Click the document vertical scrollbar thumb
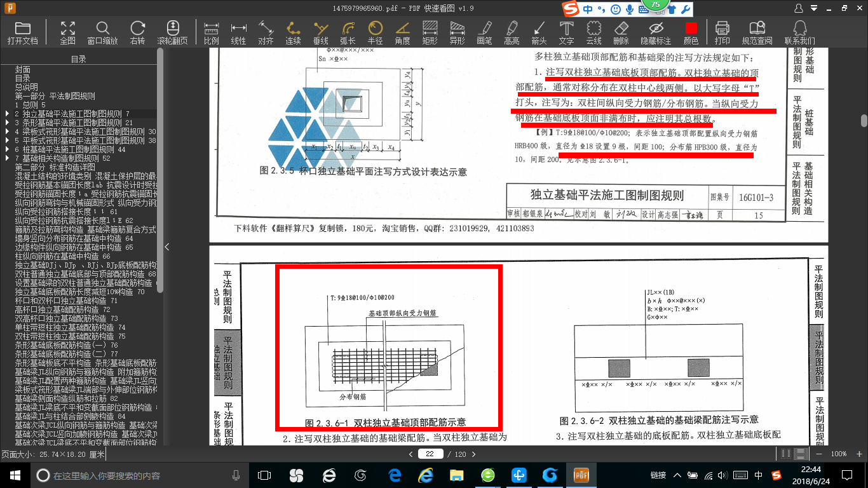Image resolution: width=868 pixels, height=488 pixels. (x=864, y=121)
